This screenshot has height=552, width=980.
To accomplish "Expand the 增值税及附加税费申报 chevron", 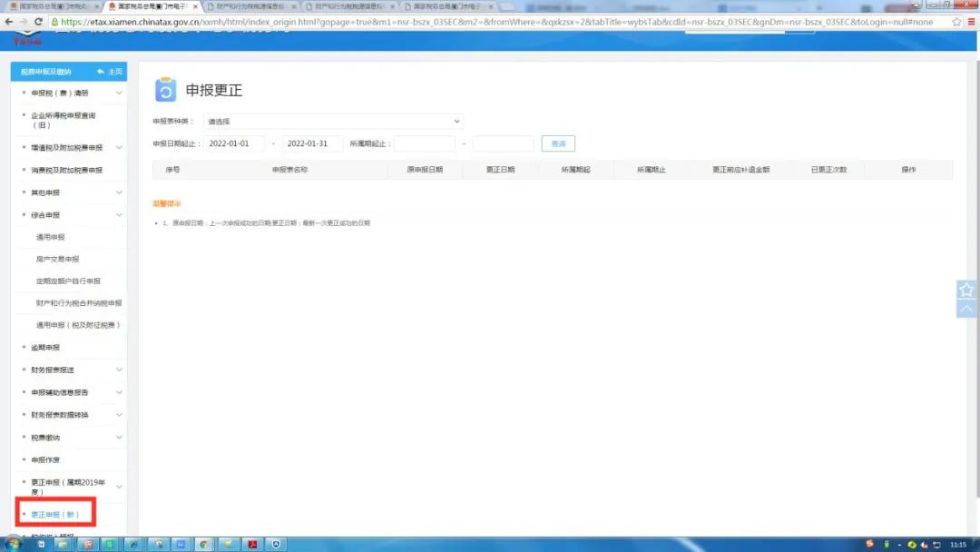I will click(x=119, y=148).
